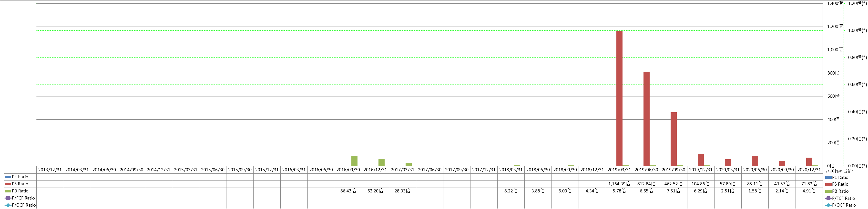Click the 2016/06/30 date column header
868x209 pixels.
[321, 170]
